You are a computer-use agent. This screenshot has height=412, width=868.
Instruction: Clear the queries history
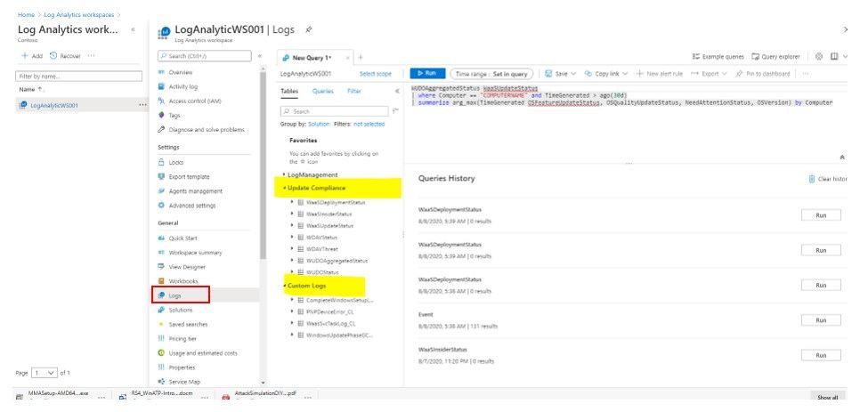(x=827, y=179)
